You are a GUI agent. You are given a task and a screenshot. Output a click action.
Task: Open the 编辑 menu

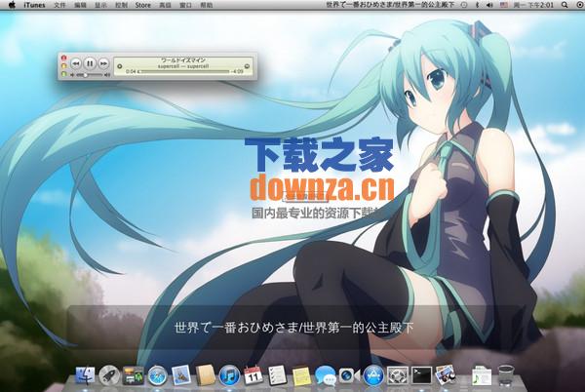coord(80,5)
